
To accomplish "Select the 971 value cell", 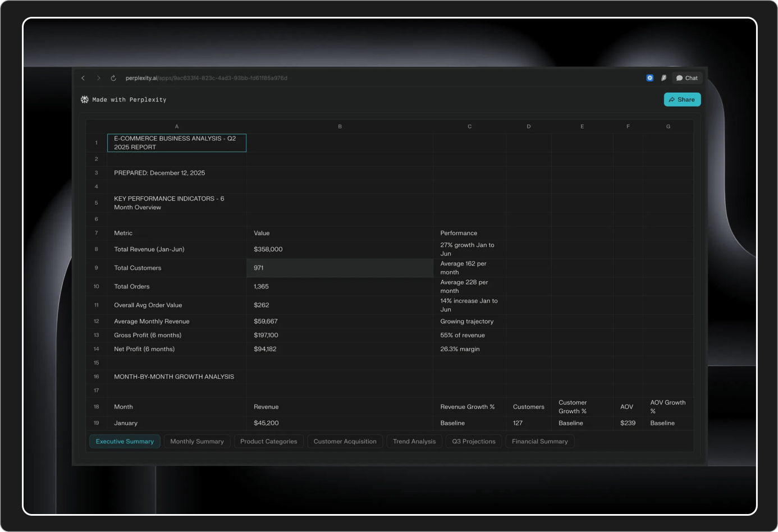I will pos(340,268).
